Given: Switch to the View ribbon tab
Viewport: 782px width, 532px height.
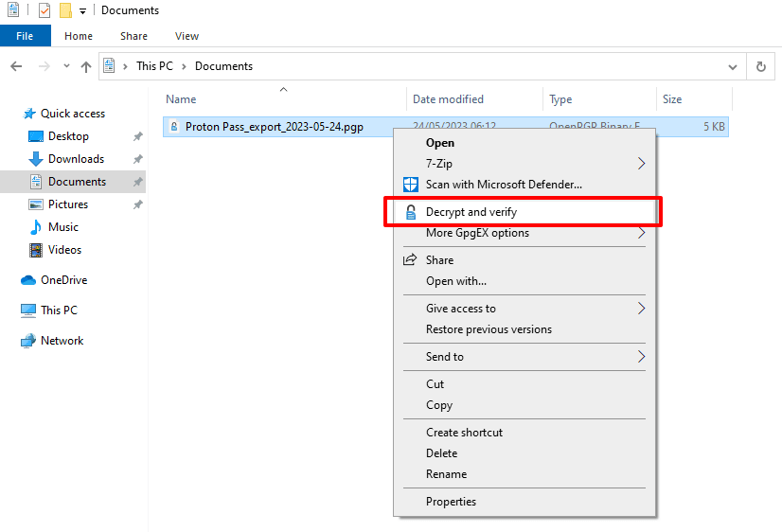Looking at the screenshot, I should click(x=187, y=36).
